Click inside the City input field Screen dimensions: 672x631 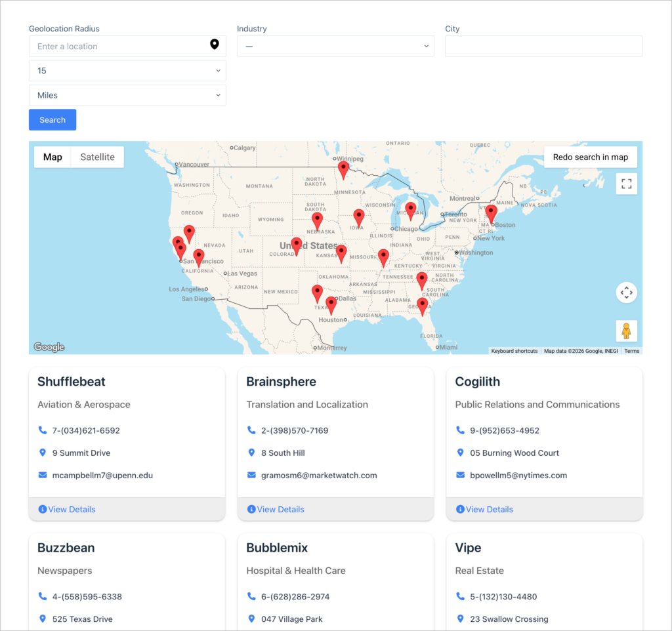[x=543, y=46]
